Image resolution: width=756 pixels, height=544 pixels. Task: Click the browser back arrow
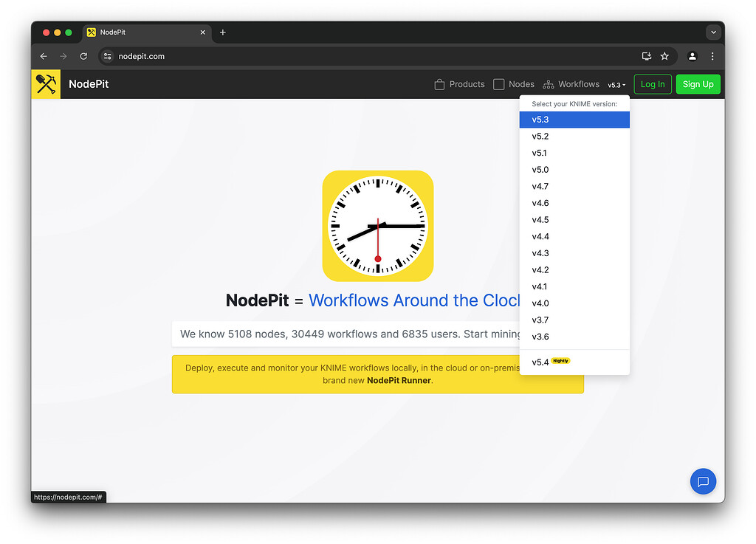point(43,56)
